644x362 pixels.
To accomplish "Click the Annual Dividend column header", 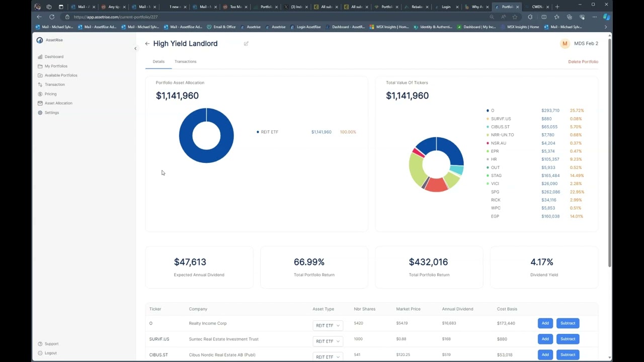I will [x=457, y=309].
